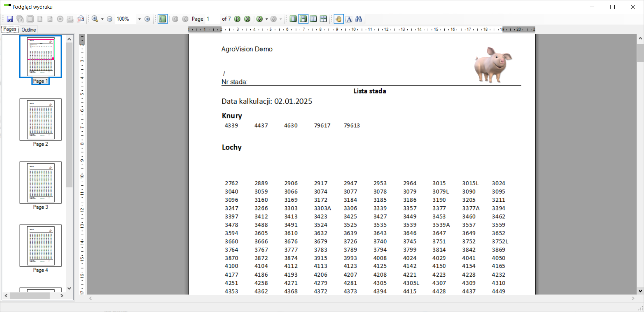
Task: Expand the zoom percentage dropdown list
Action: 139,19
